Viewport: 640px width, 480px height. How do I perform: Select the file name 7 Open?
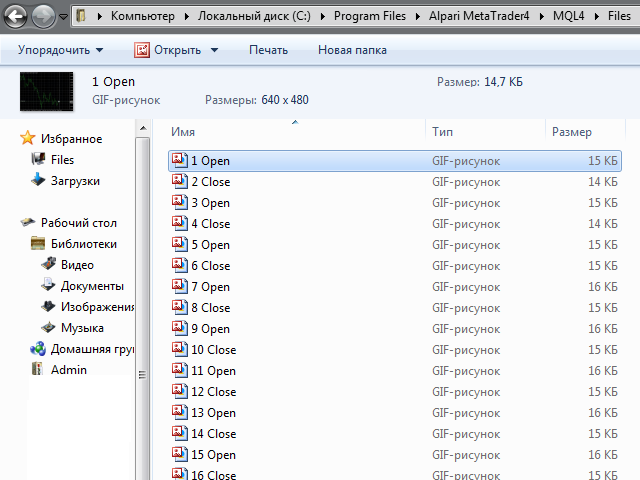[x=211, y=287]
